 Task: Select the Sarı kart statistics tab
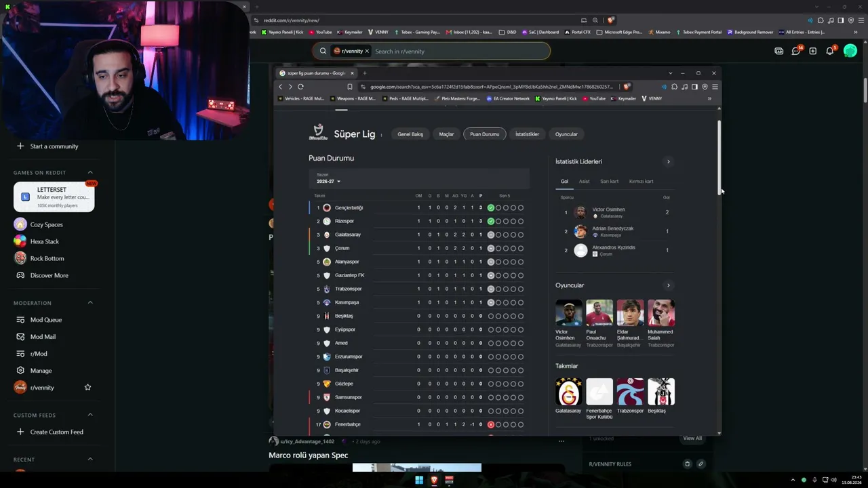[x=609, y=181]
